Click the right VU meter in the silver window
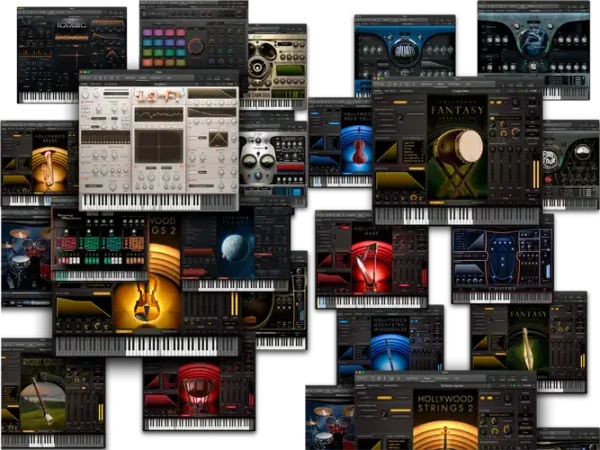This screenshot has height=450, width=600. [x=266, y=161]
